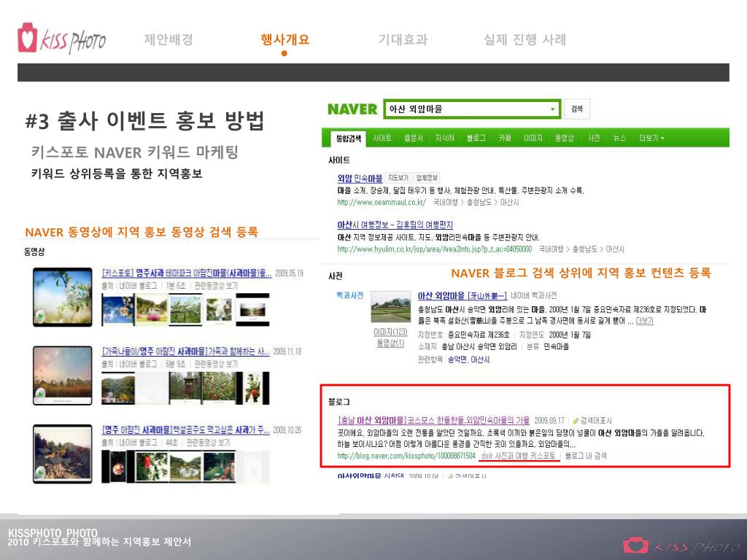This screenshot has width=747, height=560.
Task: Click the text 키스포토 NAVER 키워드 마케팅
Action: click(134, 152)
